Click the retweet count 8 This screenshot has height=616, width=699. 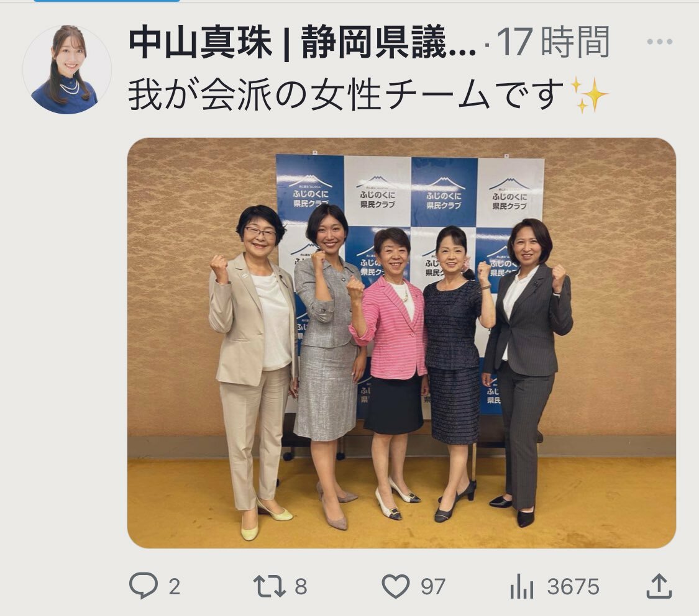[x=301, y=587]
